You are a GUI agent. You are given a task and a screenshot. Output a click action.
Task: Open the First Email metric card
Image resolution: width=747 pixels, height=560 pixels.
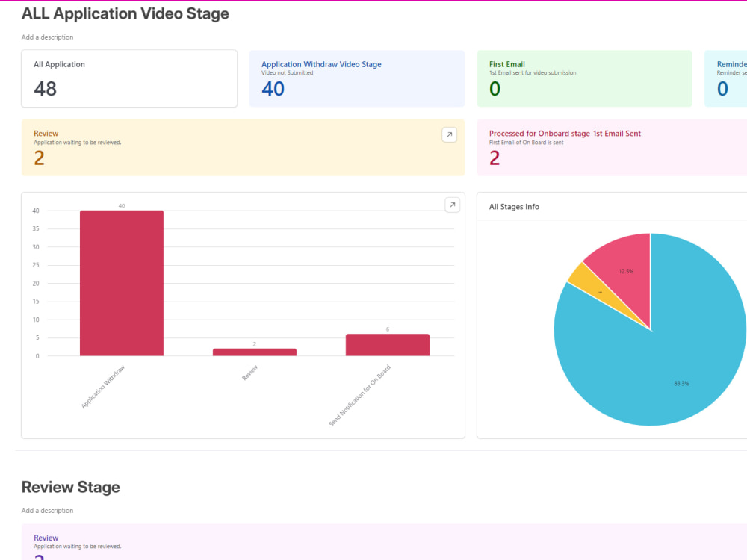585,78
